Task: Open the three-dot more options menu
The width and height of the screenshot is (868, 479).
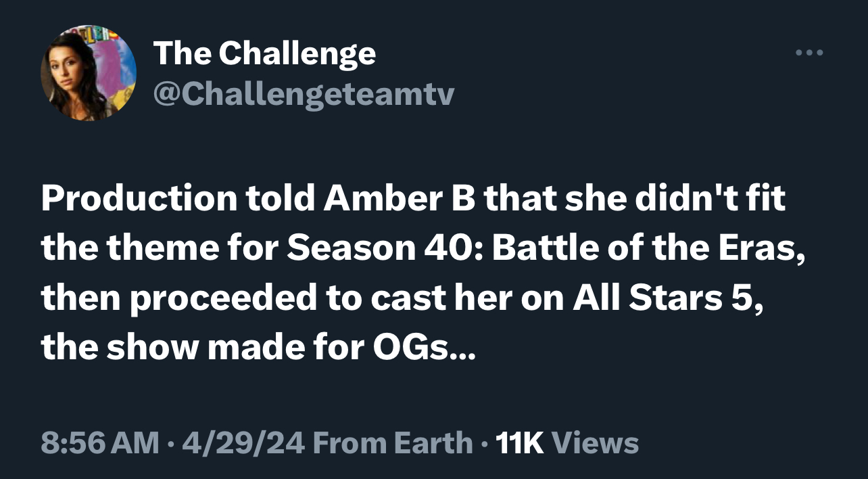Action: pyautogui.click(x=809, y=53)
